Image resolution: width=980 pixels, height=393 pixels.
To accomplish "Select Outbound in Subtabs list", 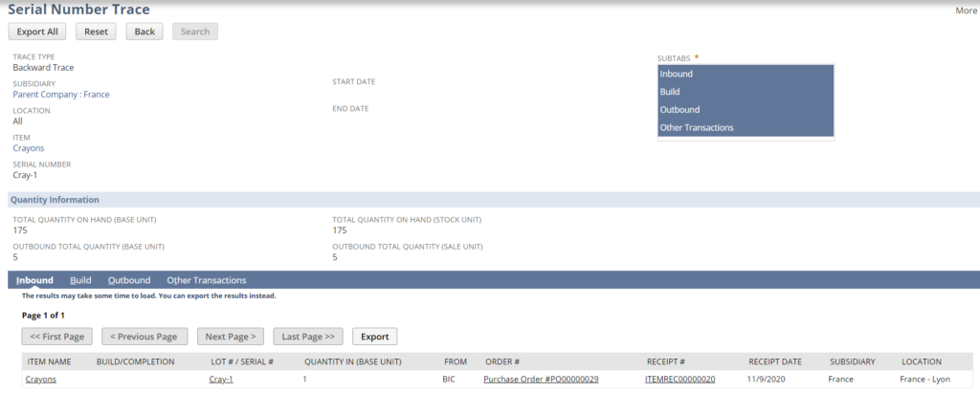I will (746, 109).
